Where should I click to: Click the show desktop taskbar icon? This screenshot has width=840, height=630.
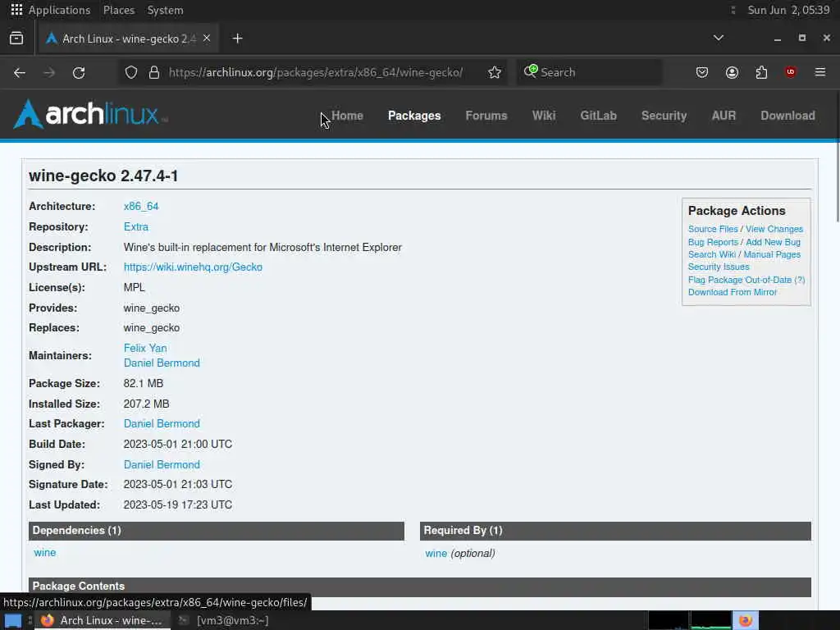pyautogui.click(x=13, y=621)
